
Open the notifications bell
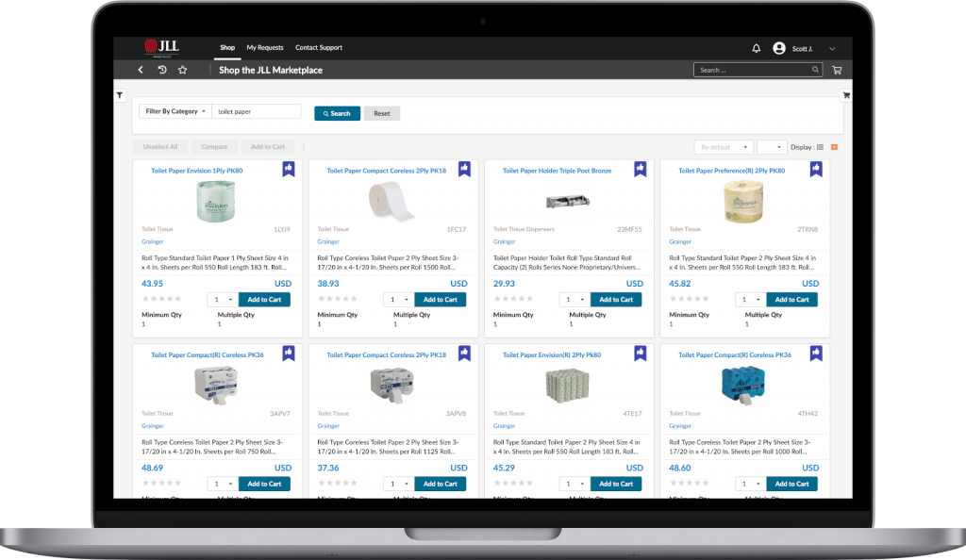(x=756, y=48)
